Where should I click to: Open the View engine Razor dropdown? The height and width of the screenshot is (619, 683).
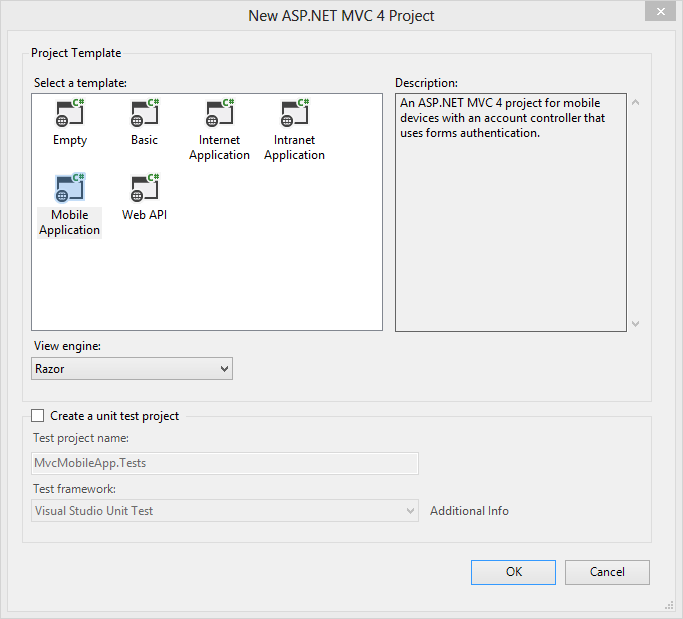[x=132, y=369]
